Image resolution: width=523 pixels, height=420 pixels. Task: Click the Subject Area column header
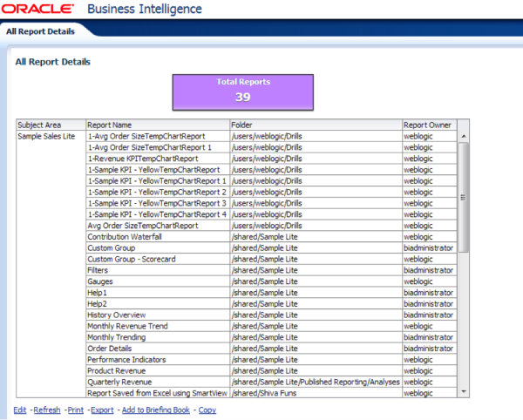point(36,125)
